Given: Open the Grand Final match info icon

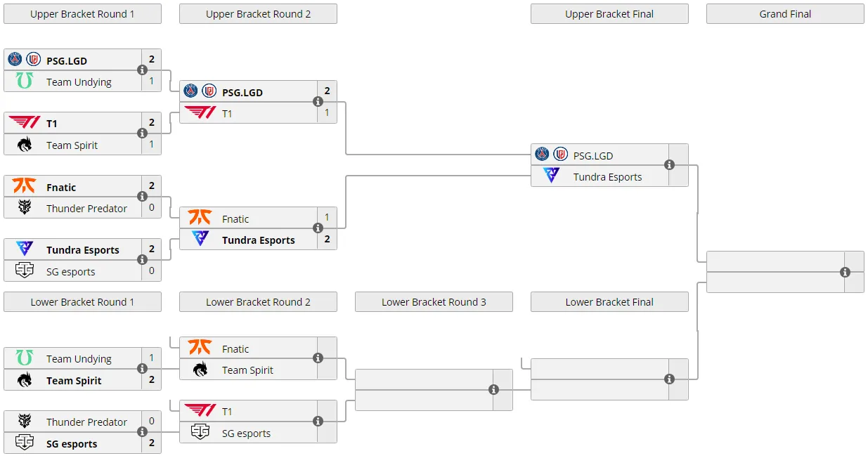Looking at the screenshot, I should point(845,273).
